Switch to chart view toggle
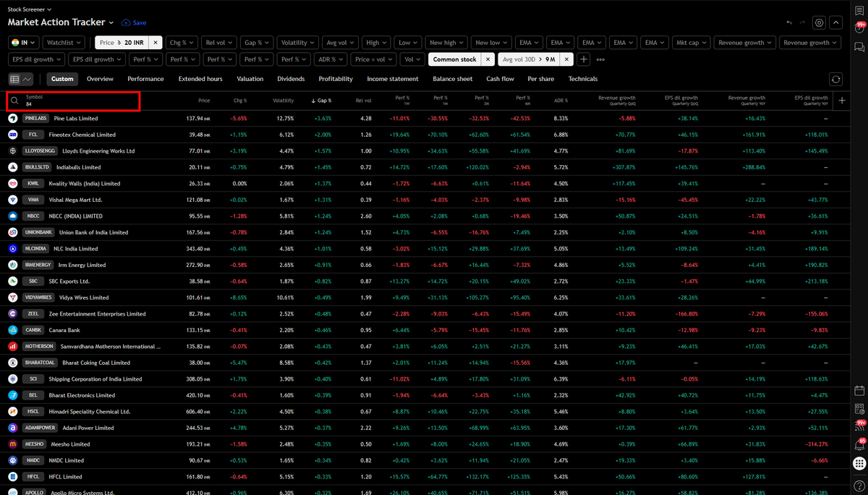This screenshot has width=868, height=495. (x=27, y=79)
